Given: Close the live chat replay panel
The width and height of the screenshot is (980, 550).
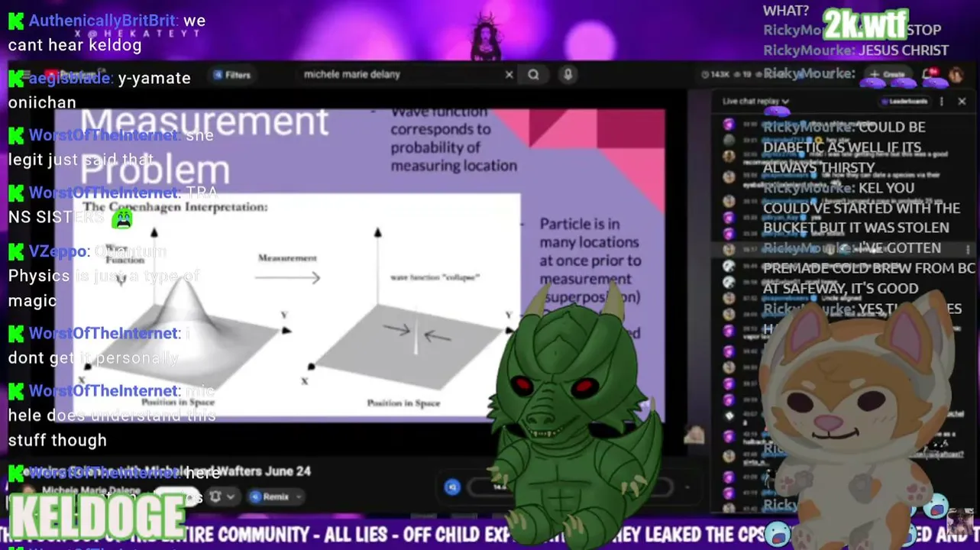Looking at the screenshot, I should pos(962,101).
